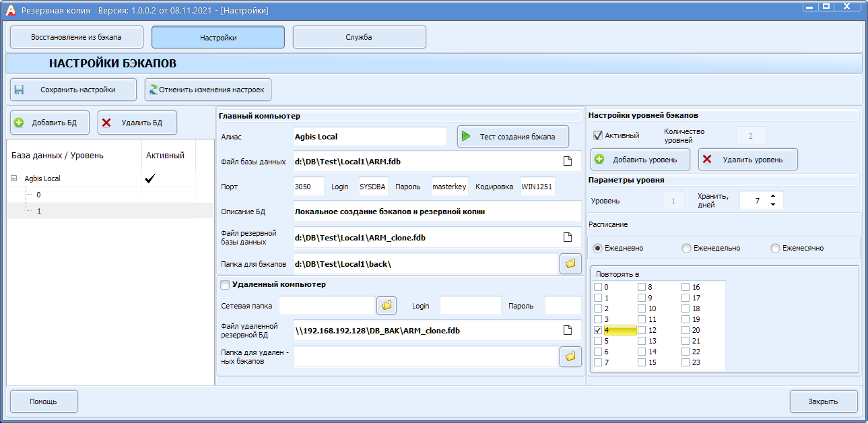Click Пароль field with masterkey
This screenshot has height=423, width=868.
pos(449,187)
